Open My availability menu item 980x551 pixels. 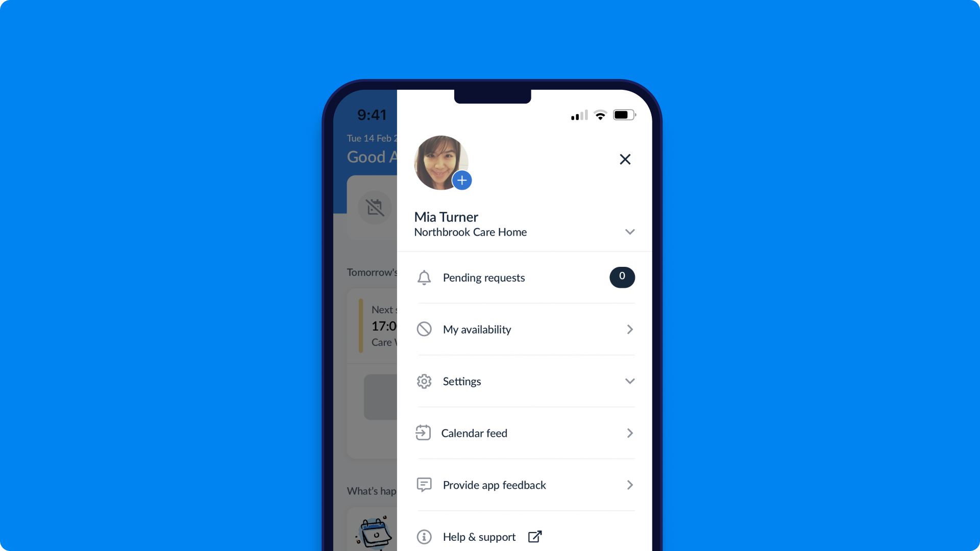pos(524,329)
